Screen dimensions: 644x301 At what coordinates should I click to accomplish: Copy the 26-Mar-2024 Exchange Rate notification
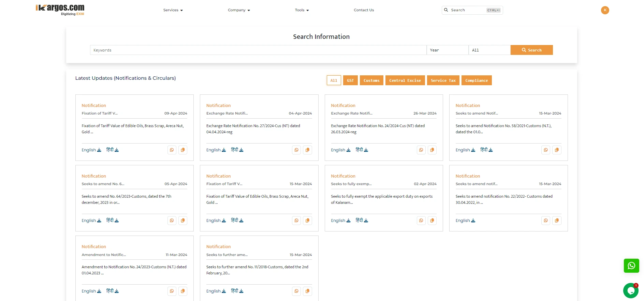[x=432, y=150]
